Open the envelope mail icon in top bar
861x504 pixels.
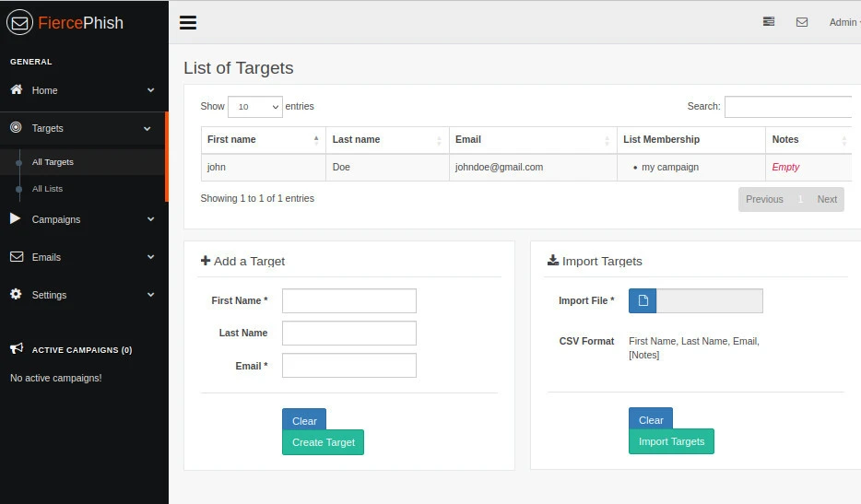click(802, 22)
